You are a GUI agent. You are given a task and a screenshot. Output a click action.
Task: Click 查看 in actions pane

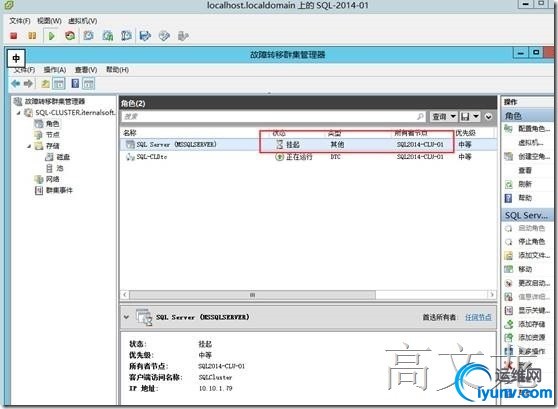(x=525, y=171)
